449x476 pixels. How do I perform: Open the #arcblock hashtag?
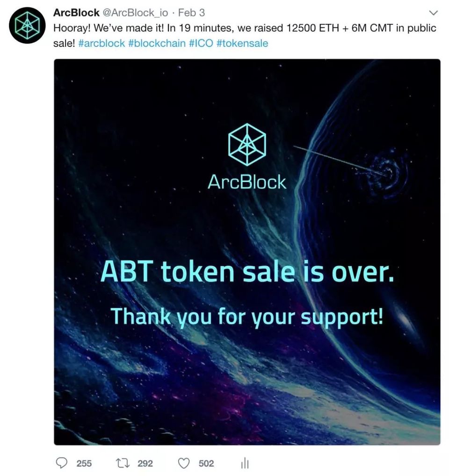[x=101, y=43]
